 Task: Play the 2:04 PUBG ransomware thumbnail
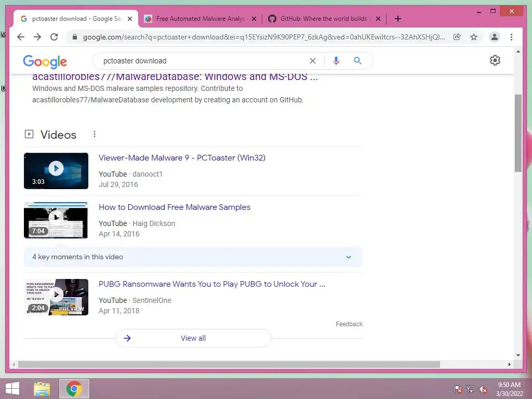point(56,297)
